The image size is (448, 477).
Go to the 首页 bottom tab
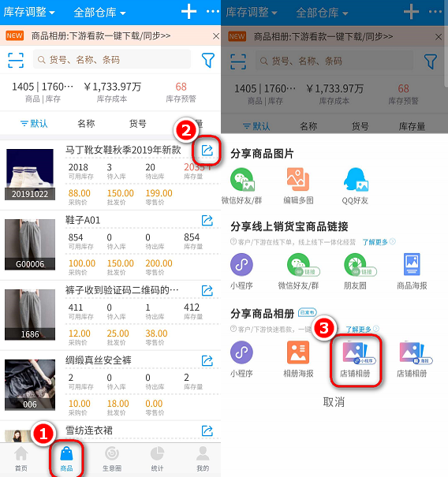coord(21,459)
